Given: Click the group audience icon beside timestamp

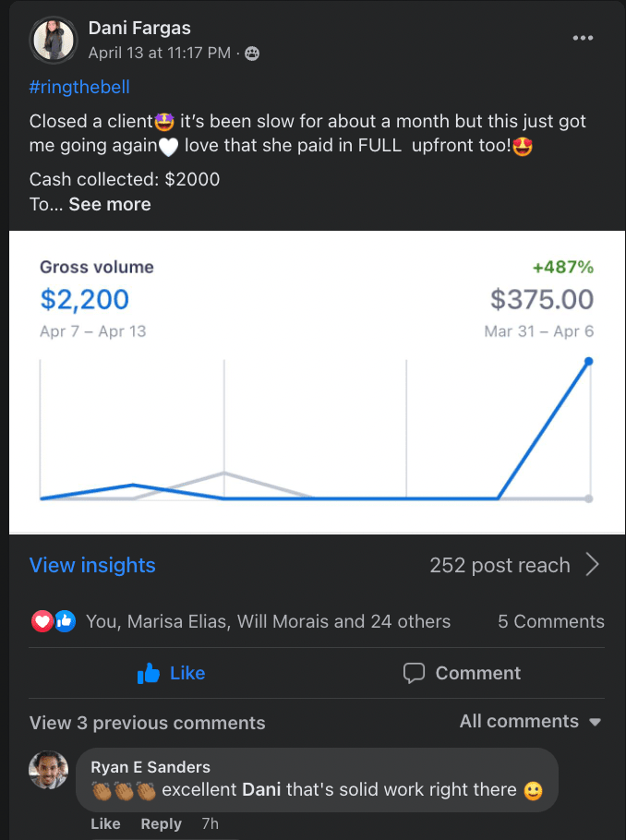Looking at the screenshot, I should pyautogui.click(x=252, y=54).
